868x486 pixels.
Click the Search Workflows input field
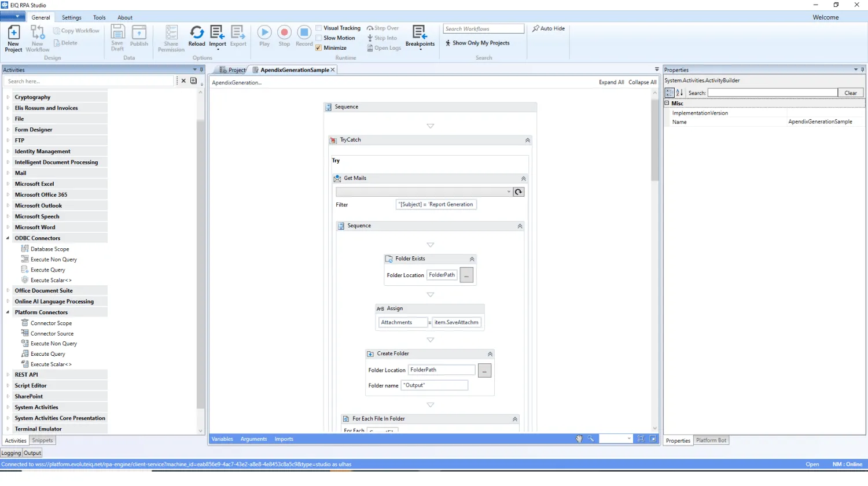pos(483,28)
